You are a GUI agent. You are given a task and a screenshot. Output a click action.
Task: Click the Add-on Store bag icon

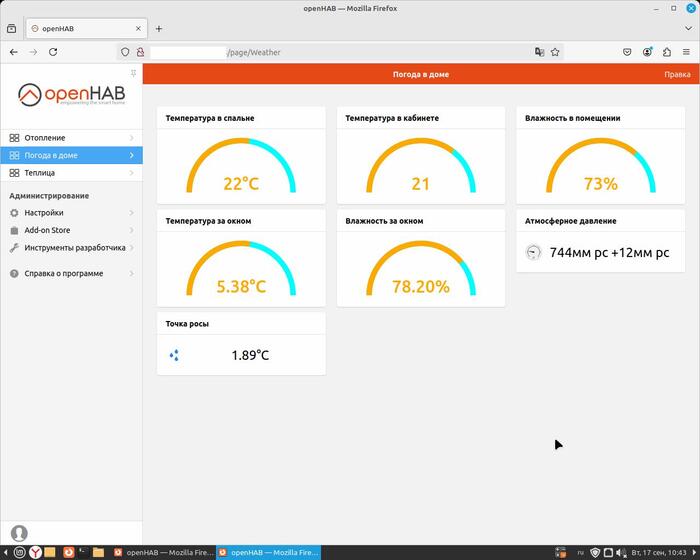click(14, 230)
